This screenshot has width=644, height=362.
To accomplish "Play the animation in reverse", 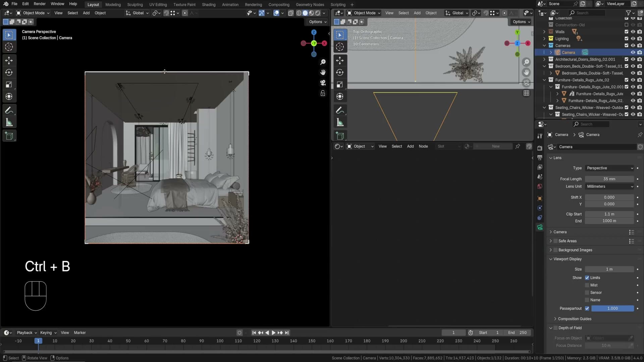I will coord(267,333).
